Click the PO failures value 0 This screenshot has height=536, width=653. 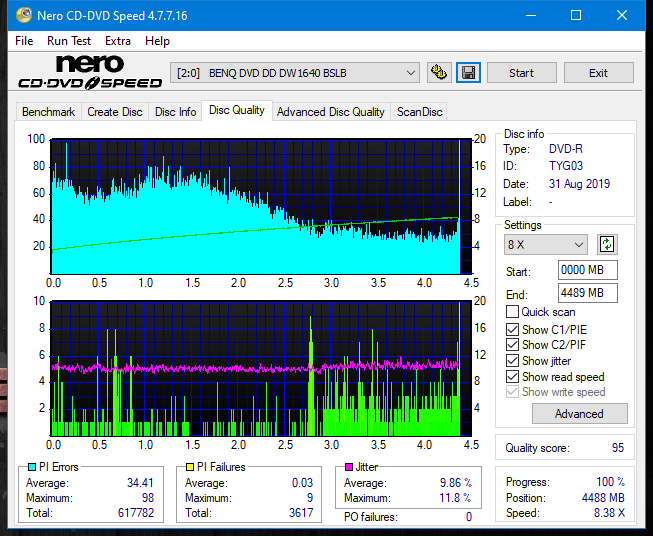point(469,517)
